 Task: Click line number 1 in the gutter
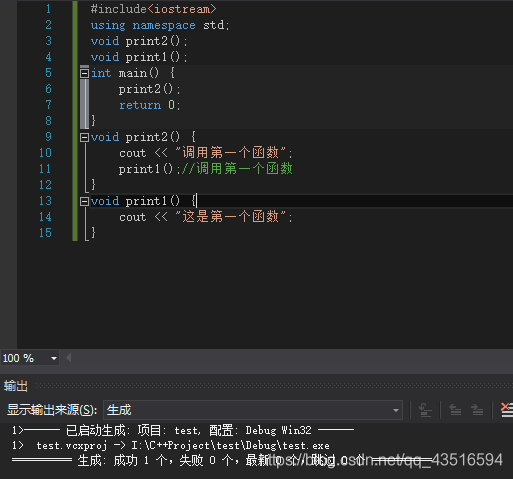[x=48, y=9]
